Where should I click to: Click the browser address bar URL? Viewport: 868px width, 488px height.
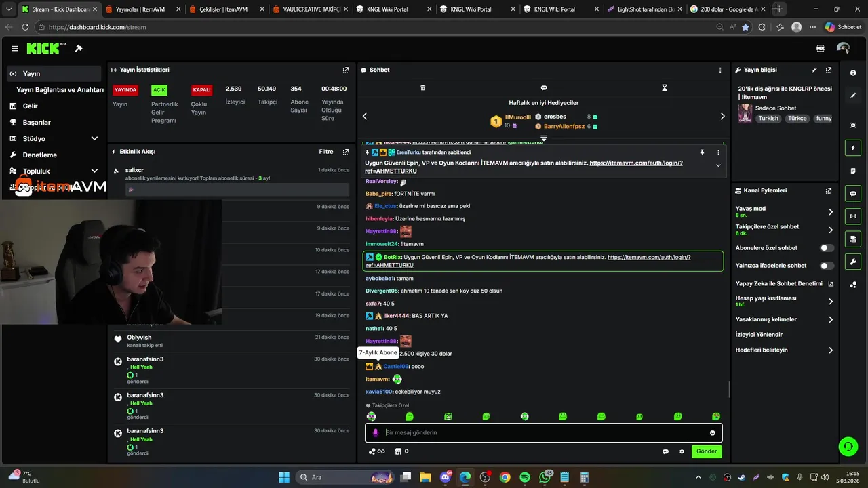[x=98, y=27]
